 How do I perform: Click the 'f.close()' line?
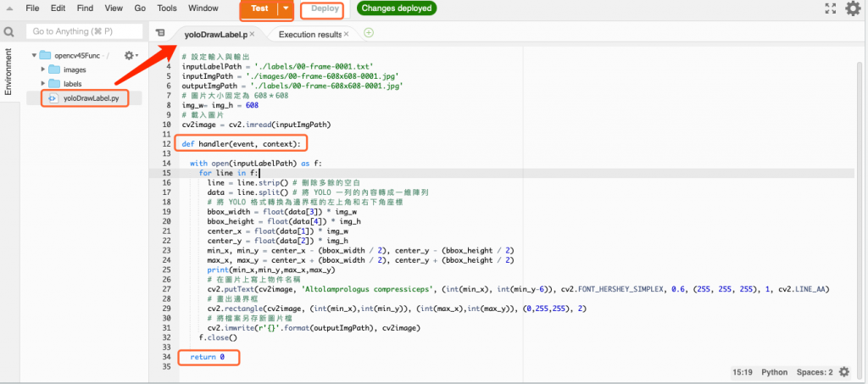(x=218, y=338)
